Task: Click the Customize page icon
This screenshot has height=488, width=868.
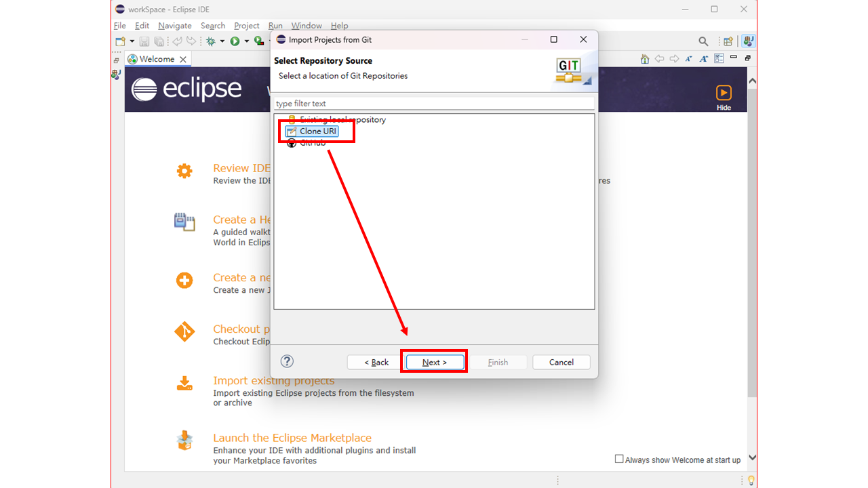Action: 719,58
